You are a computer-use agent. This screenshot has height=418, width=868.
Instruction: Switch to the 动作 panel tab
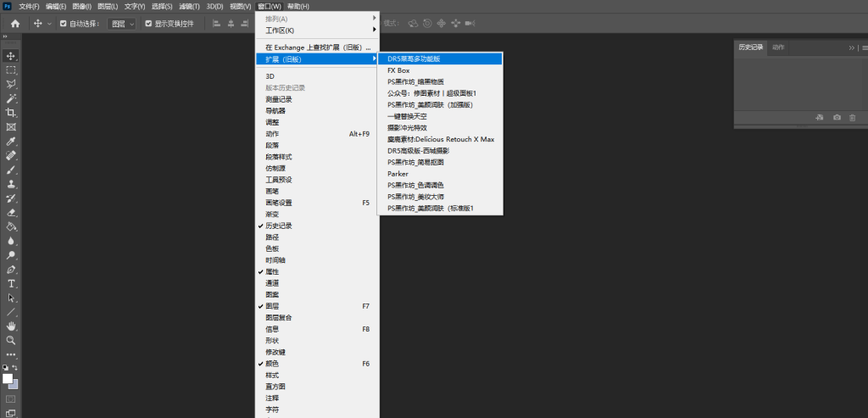(778, 47)
